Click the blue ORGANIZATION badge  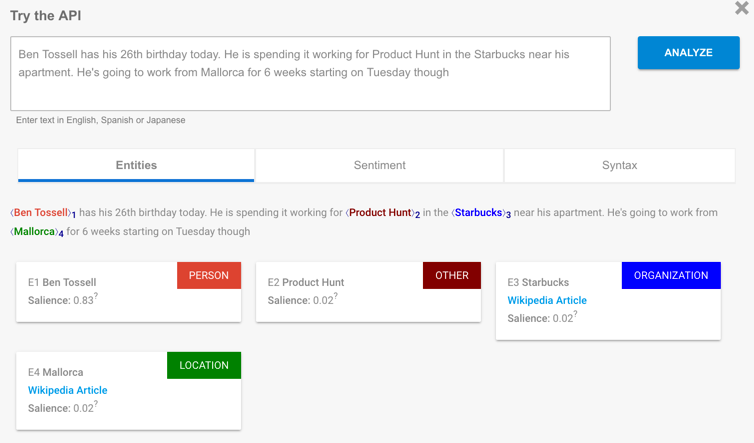click(x=671, y=276)
